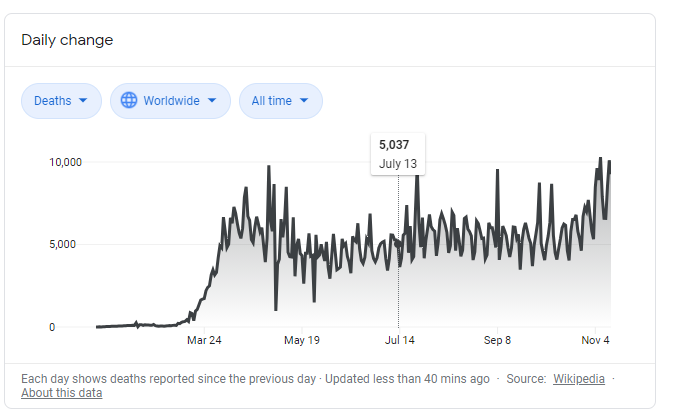Click the 10,000 y-axis label
This screenshot has height=417, width=674.
[65, 162]
